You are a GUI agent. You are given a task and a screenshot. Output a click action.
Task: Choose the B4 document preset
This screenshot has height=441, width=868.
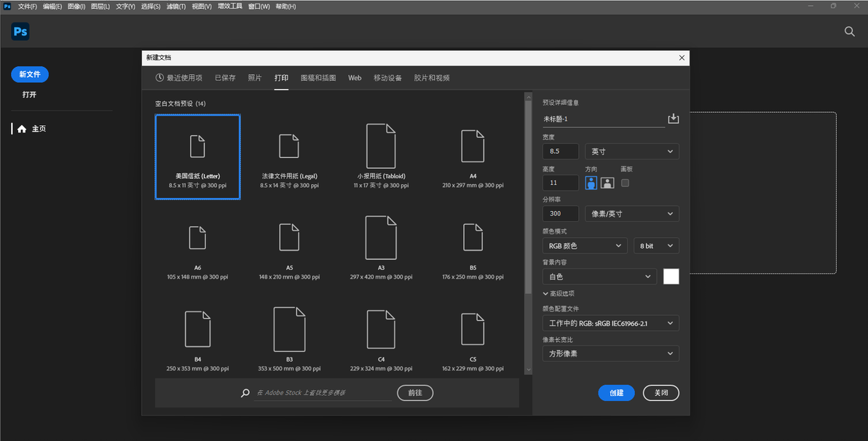click(x=197, y=340)
